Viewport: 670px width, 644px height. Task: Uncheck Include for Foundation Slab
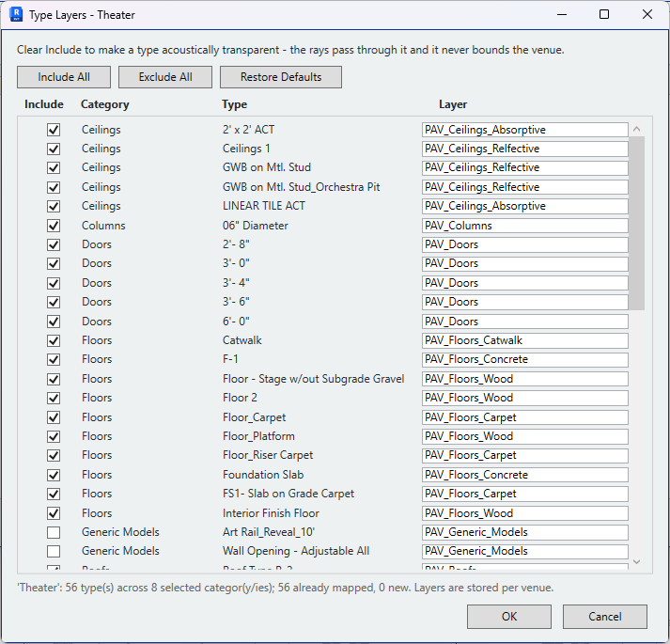pos(54,475)
